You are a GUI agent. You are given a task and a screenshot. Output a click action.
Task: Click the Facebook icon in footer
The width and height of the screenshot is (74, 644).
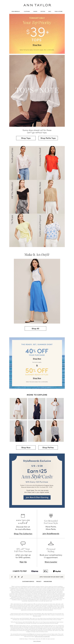[x=12, y=577]
